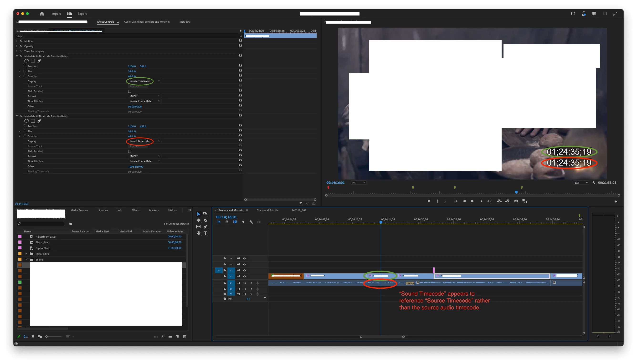Open the Grady and Priscilla sequence tab
Screen dimensions: 637x364
pos(267,210)
